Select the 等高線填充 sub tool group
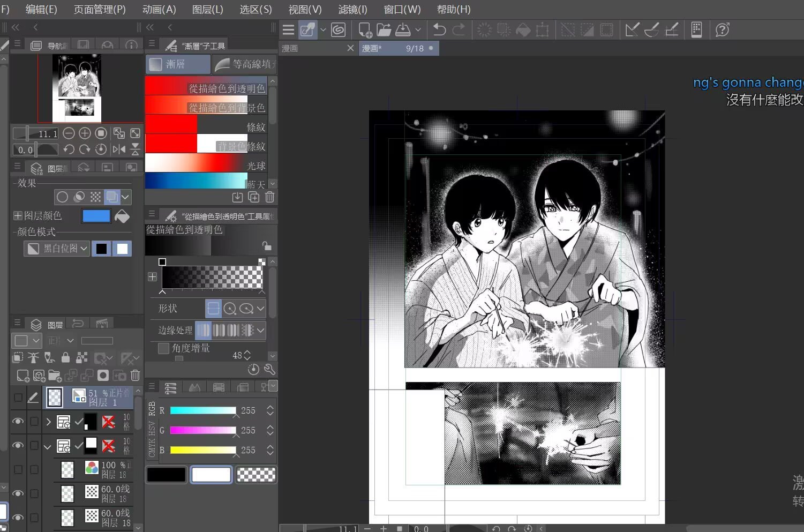Screen dimensions: 804x532 (244, 64)
